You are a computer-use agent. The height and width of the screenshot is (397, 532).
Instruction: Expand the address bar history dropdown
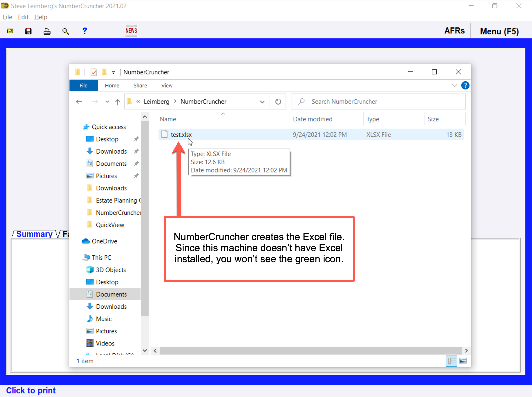click(262, 102)
